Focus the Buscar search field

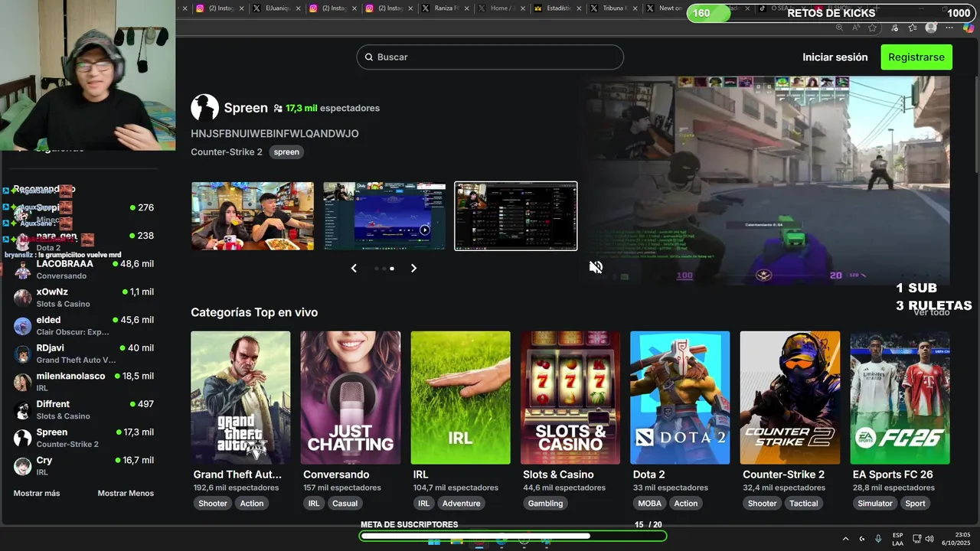coord(490,57)
